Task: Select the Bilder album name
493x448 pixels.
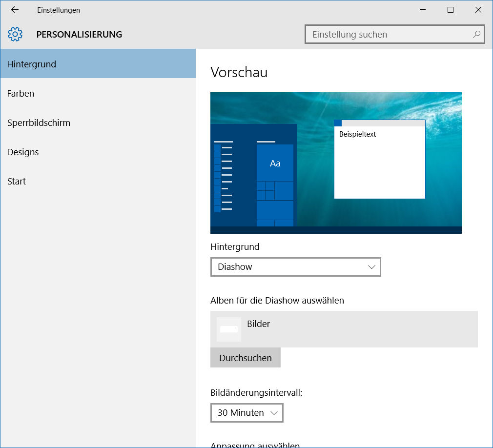Action: (x=259, y=324)
